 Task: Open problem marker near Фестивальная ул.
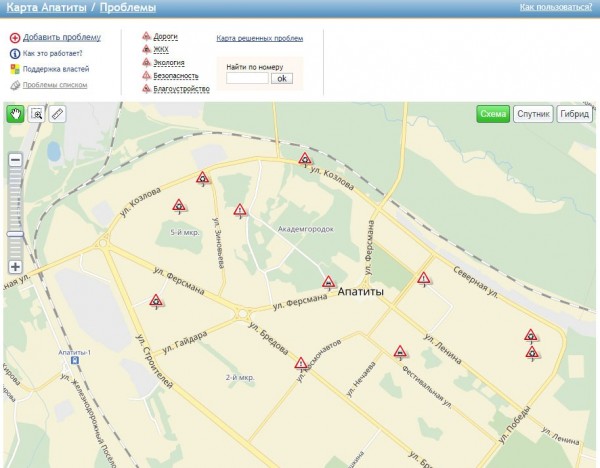[400, 352]
